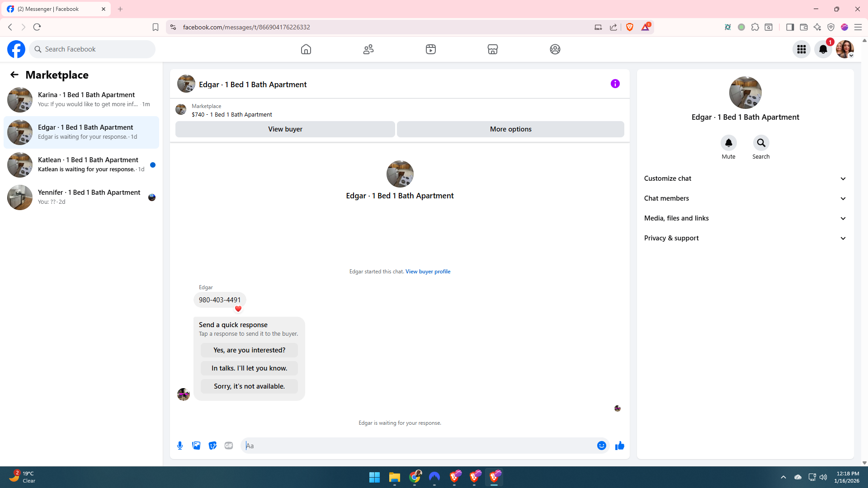
Task: Click the View buyer button
Action: [x=285, y=129]
